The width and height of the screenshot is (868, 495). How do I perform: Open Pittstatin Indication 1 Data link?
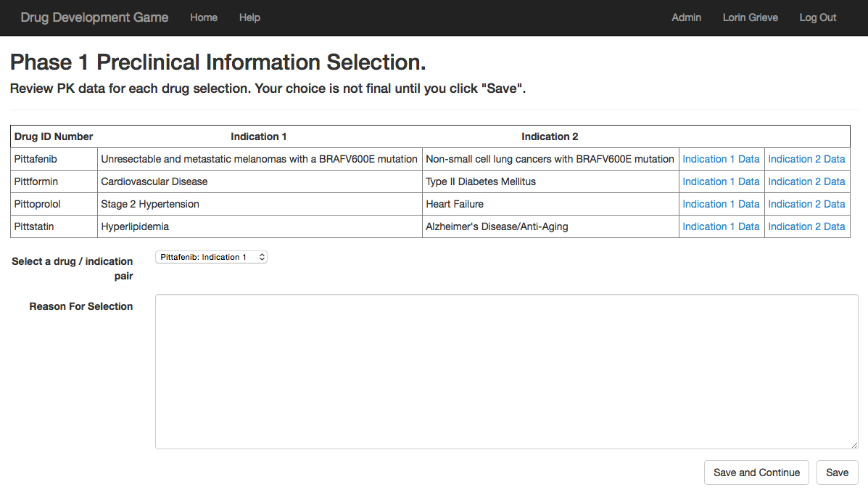click(721, 226)
